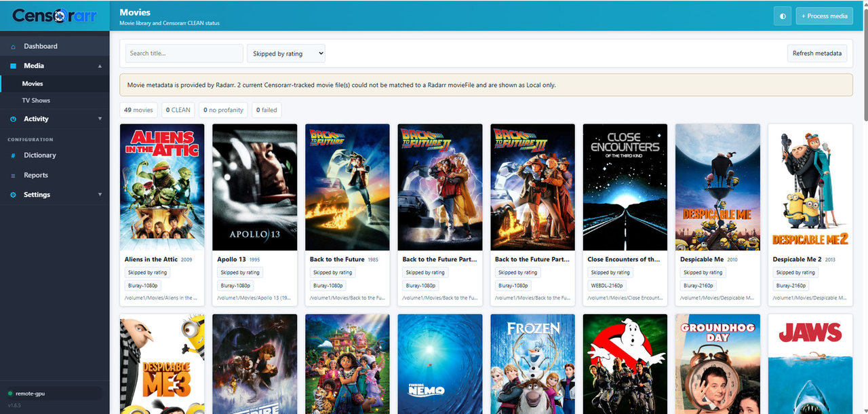868x414 pixels.
Task: Collapse the Media section arrow
Action: (x=100, y=66)
